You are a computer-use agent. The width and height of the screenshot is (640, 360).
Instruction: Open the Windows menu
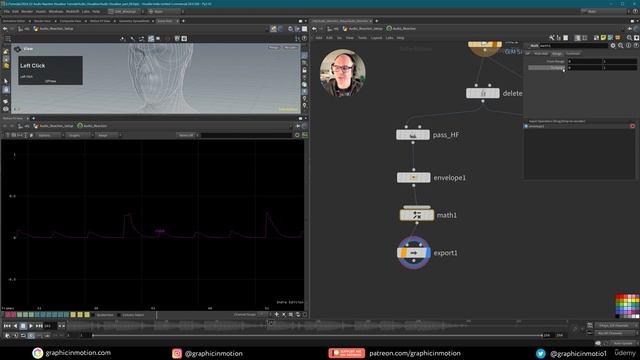tap(56, 11)
